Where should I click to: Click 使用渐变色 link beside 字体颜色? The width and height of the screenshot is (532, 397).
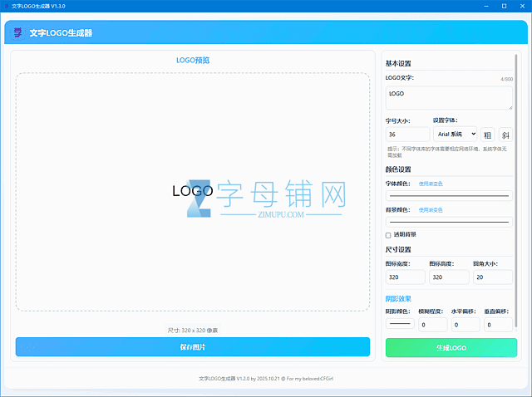point(431,184)
